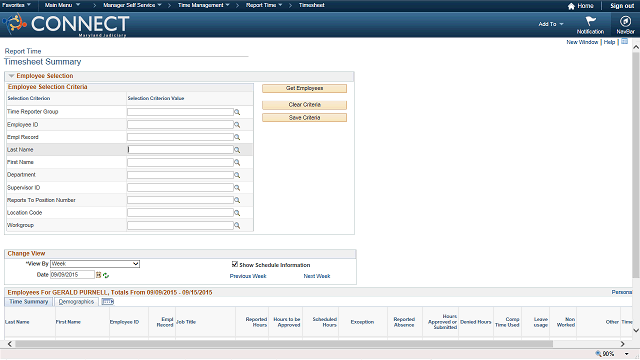This screenshot has width=640, height=360.
Task: Open lookup for Empl Record
Action: point(237,138)
